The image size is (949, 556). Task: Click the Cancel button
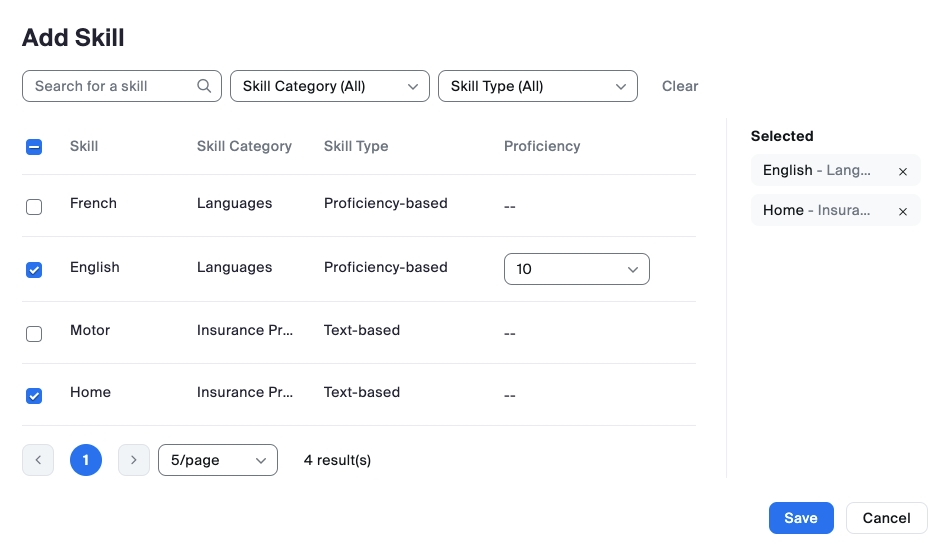[x=886, y=518]
